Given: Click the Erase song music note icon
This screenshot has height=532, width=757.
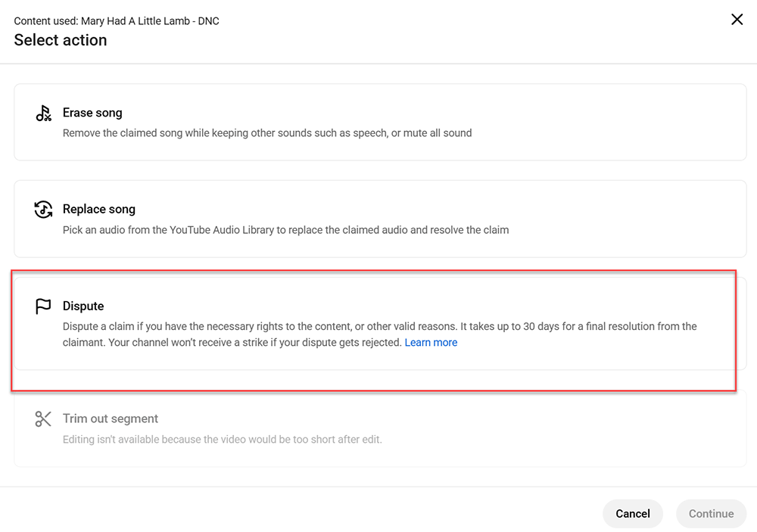Looking at the screenshot, I should (x=43, y=113).
